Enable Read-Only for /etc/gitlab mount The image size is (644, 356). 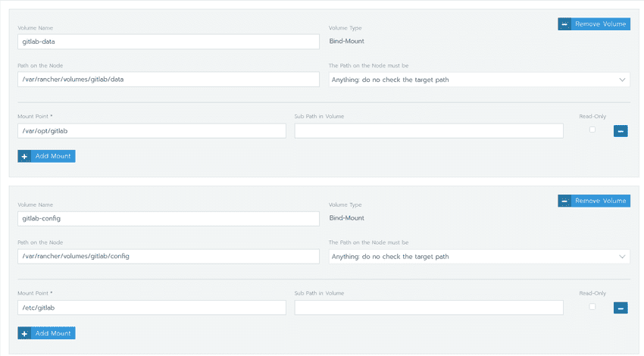tap(592, 306)
